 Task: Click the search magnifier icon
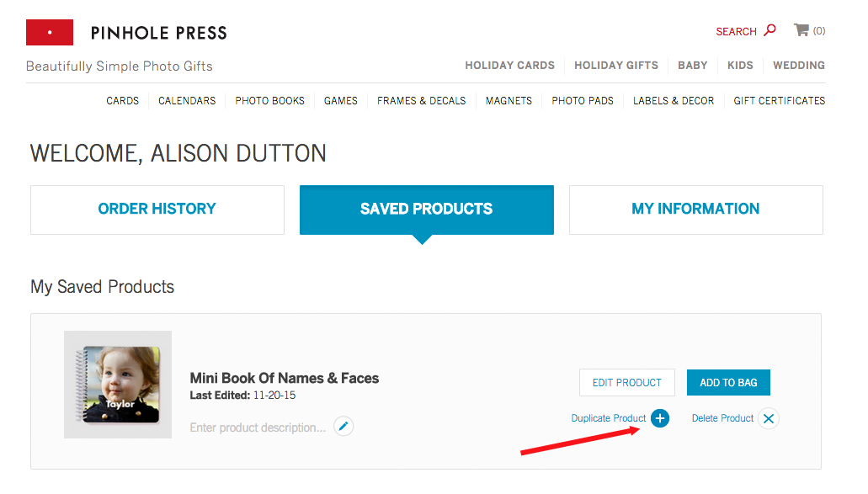pyautogui.click(x=769, y=31)
